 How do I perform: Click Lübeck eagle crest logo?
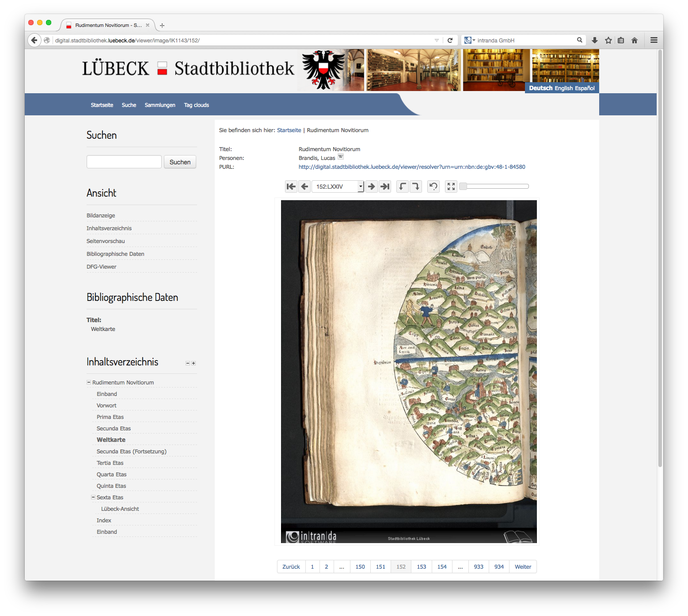pos(323,70)
